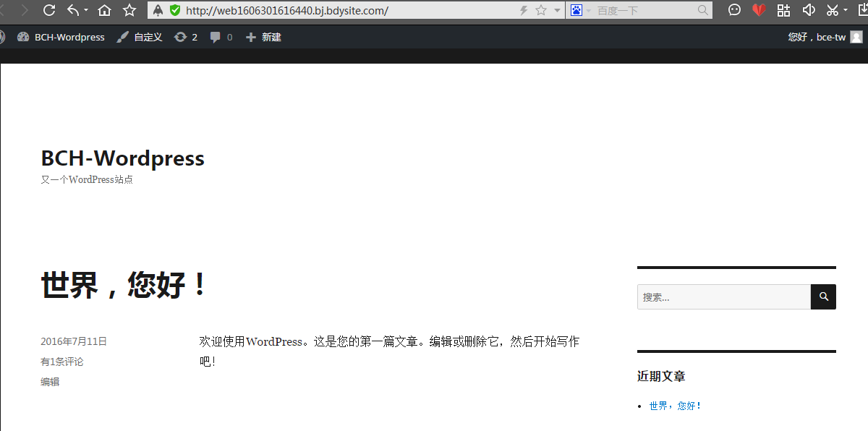Go to the browser home page icon
The width and height of the screenshot is (868, 431).
point(105,10)
